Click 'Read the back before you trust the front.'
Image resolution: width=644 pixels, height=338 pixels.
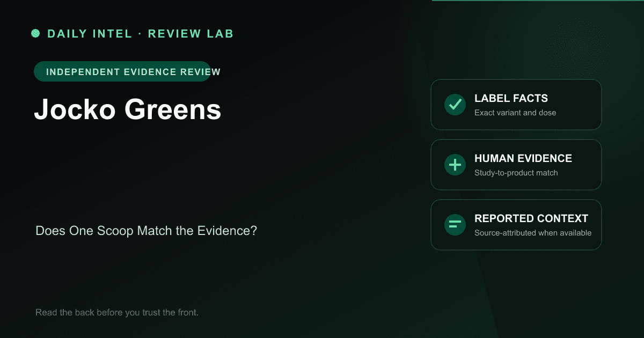coord(117,312)
